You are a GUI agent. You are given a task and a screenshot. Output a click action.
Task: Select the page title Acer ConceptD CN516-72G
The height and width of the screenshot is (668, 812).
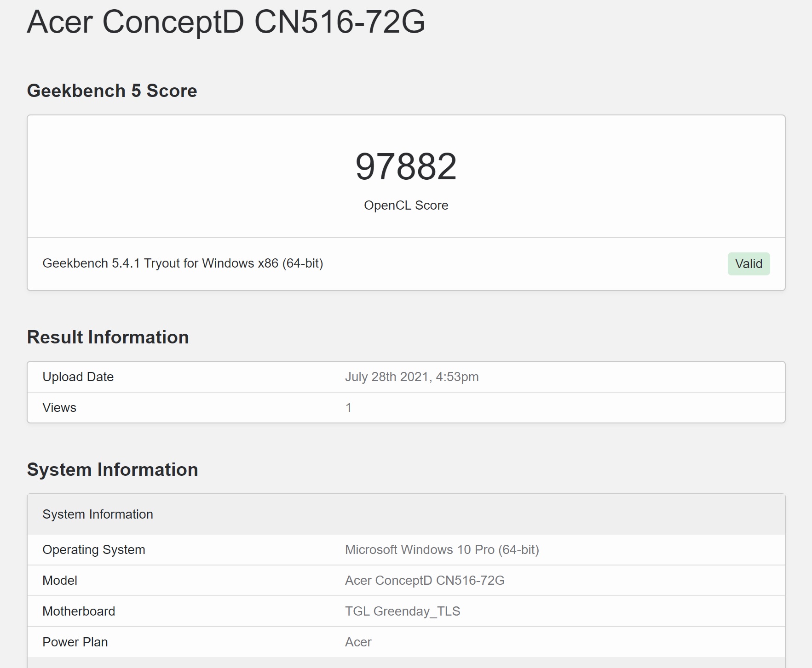coord(226,22)
